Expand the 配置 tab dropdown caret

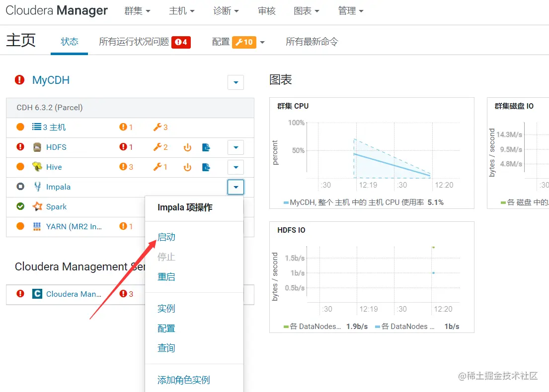pyautogui.click(x=262, y=42)
